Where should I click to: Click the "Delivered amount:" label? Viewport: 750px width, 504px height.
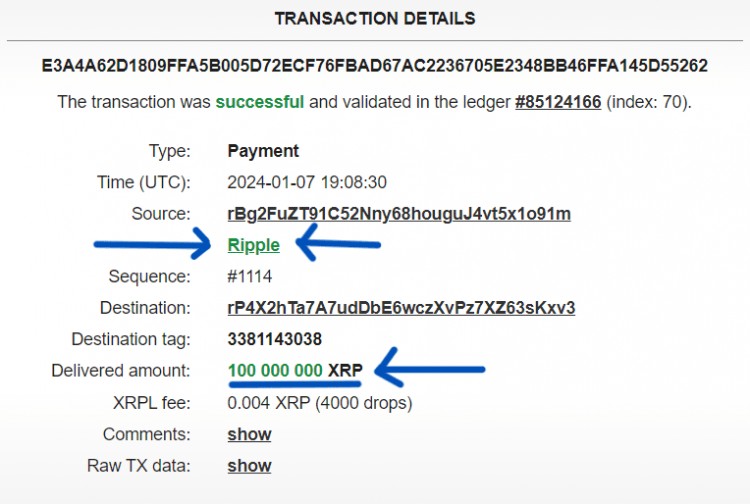point(120,371)
